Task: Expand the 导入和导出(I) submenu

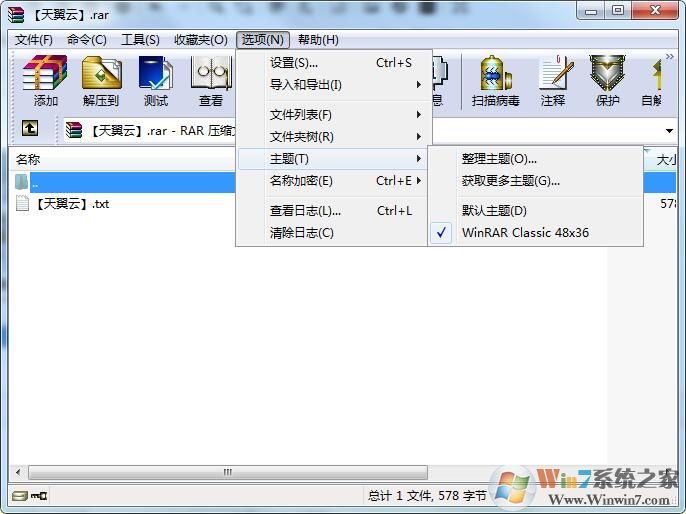Action: pos(332,84)
